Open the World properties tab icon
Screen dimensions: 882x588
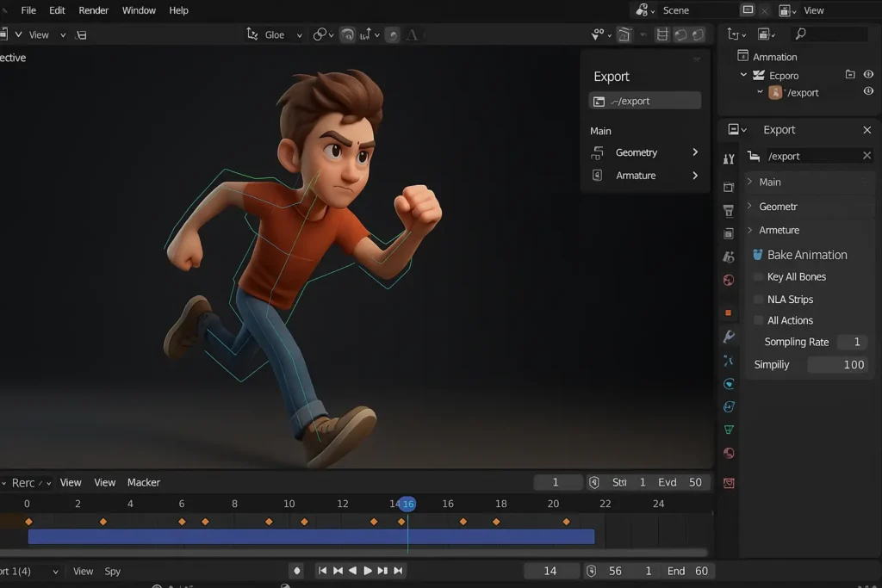[729, 280]
